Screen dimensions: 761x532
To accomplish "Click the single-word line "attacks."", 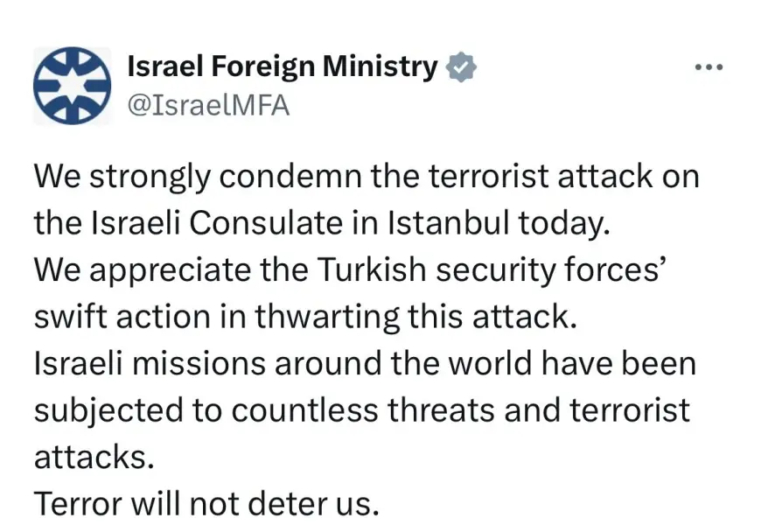I will (88, 455).
